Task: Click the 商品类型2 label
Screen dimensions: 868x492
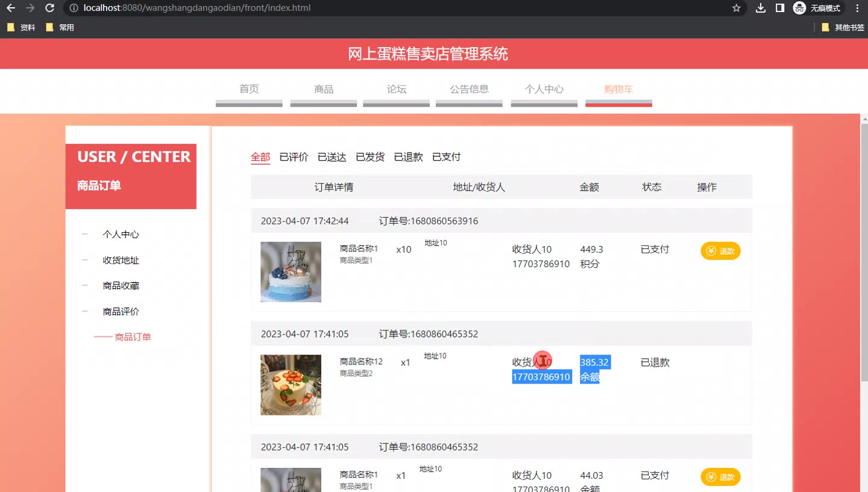Action: point(356,373)
